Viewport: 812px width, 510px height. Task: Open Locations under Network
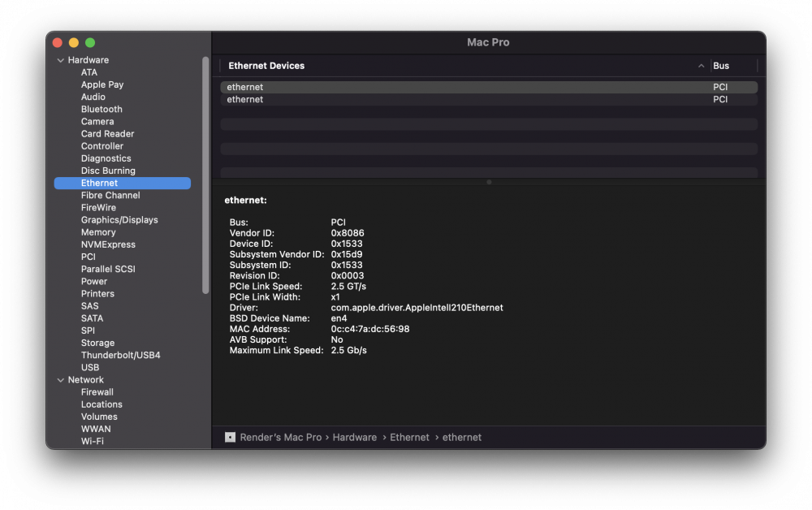pos(101,405)
